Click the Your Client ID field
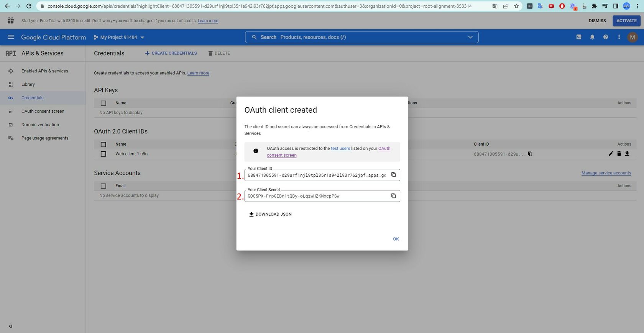644x333 pixels. [322, 175]
